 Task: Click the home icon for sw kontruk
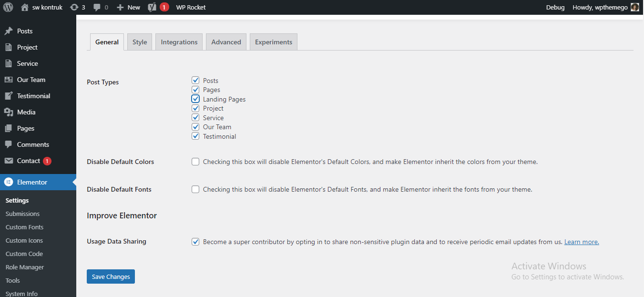[x=25, y=7]
